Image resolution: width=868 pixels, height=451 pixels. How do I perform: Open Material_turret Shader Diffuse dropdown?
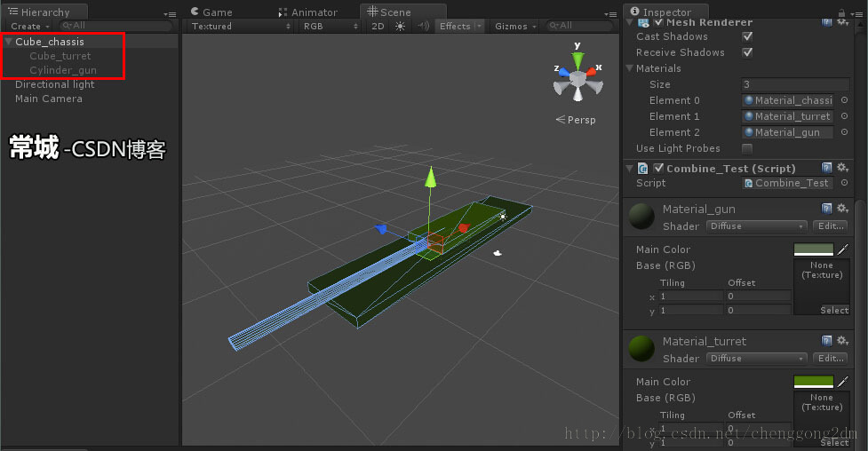click(756, 358)
